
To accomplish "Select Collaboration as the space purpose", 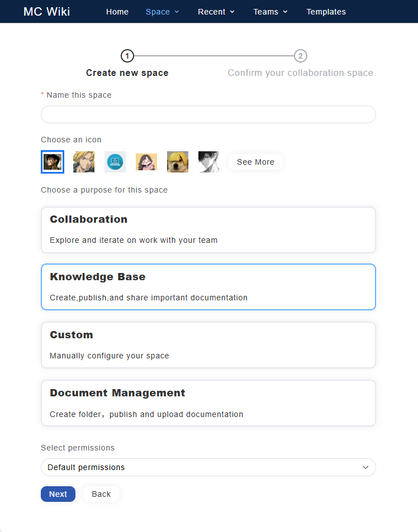I will pyautogui.click(x=208, y=230).
